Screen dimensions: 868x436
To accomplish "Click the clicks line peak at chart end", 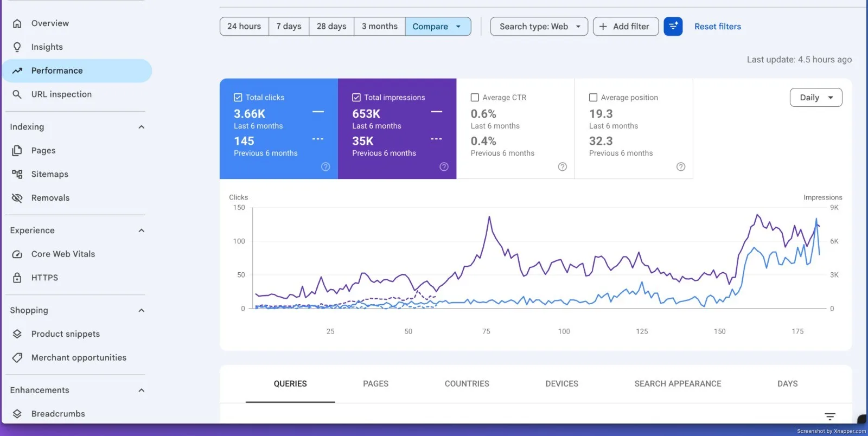I will pyautogui.click(x=816, y=219).
